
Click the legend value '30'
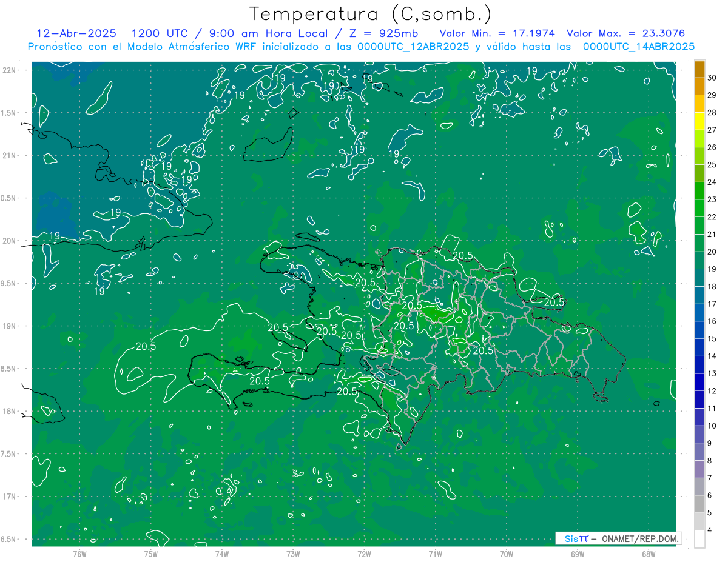tap(712, 78)
